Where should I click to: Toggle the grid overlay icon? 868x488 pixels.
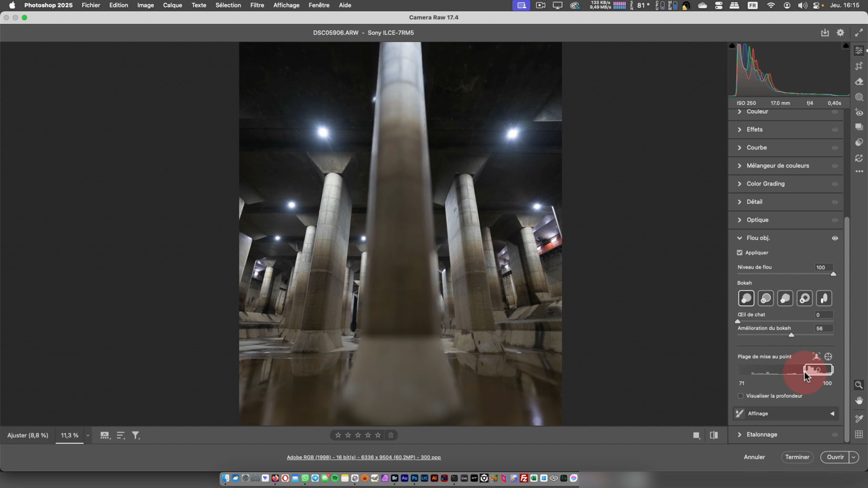click(858, 434)
